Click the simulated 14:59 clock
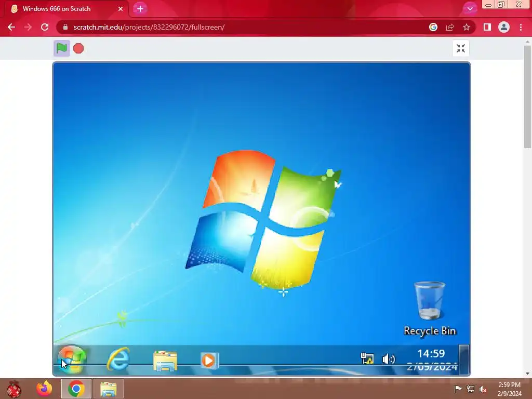 [431, 354]
